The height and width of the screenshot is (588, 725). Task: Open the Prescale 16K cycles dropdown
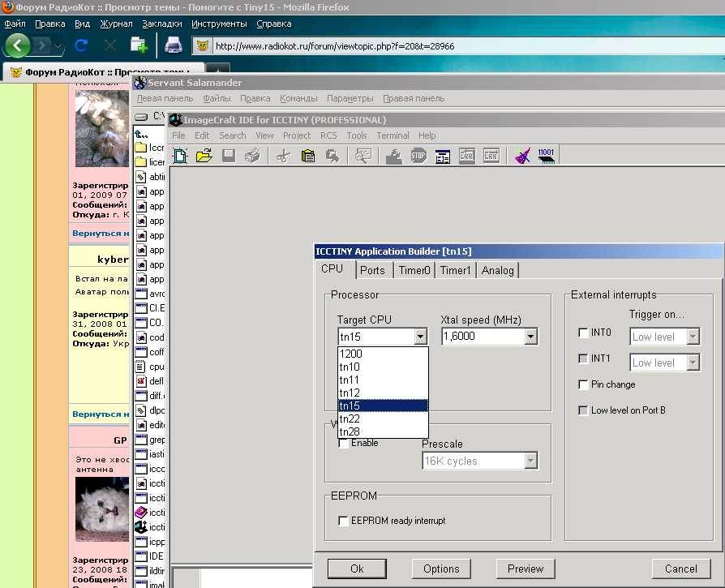click(x=530, y=461)
